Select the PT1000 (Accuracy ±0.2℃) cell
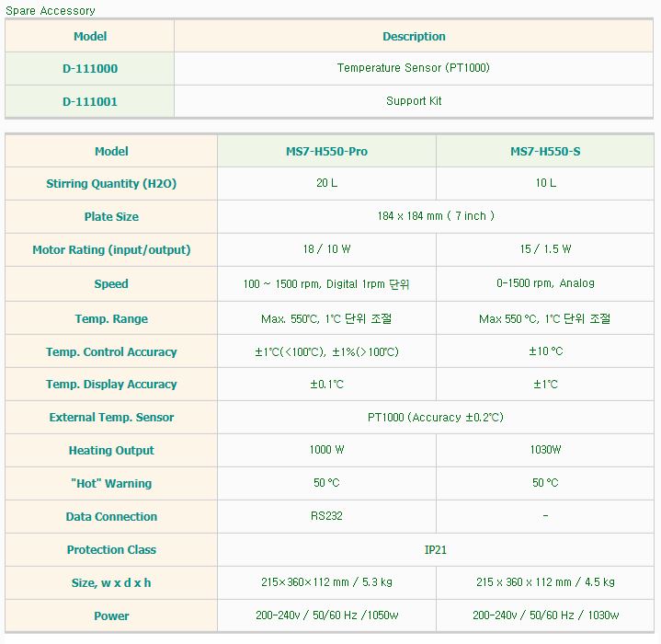Viewport: 661px width, 644px height. point(436,418)
